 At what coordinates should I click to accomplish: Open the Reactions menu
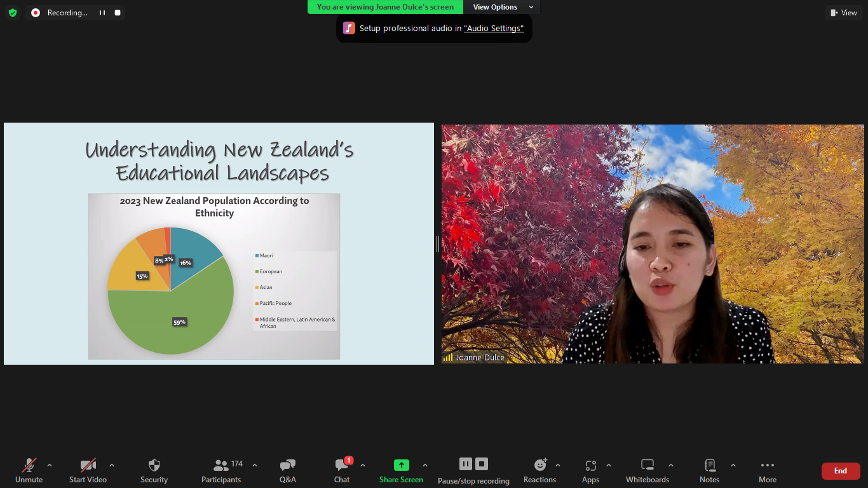click(539, 470)
